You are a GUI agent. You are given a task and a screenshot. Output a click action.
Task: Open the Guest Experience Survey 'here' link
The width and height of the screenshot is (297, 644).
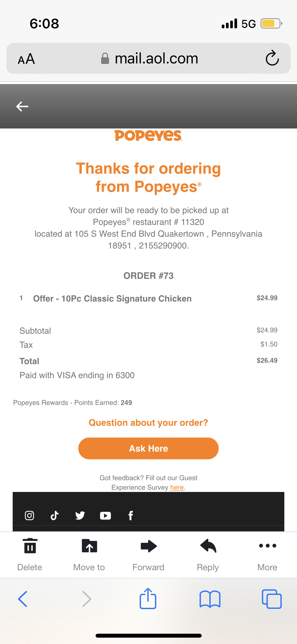tap(177, 487)
